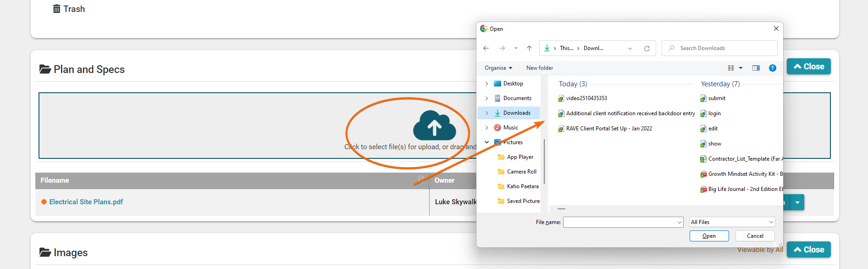The image size is (868, 269).
Task: Open the Trash folder
Action: [69, 9]
